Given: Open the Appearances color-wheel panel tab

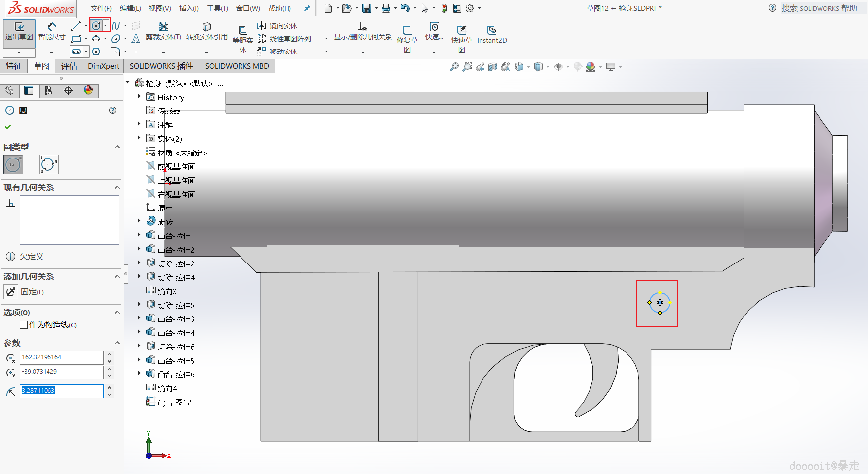Looking at the screenshot, I should click(x=88, y=90).
